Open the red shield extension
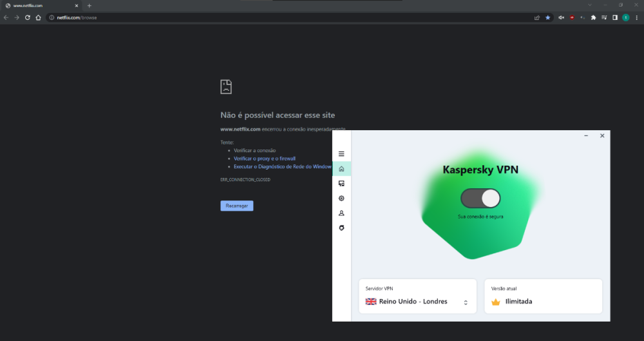This screenshot has height=341, width=644. [x=572, y=17]
